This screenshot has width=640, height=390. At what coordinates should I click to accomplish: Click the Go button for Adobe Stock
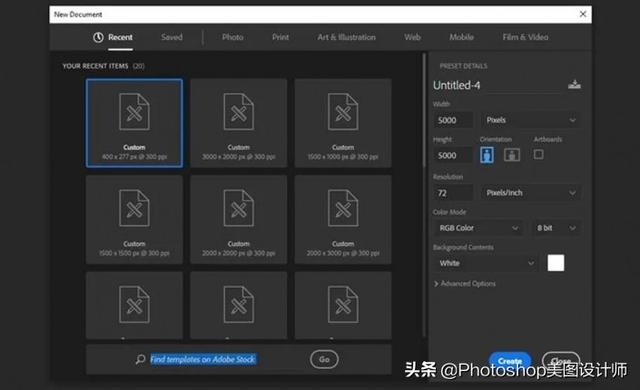tap(324, 359)
